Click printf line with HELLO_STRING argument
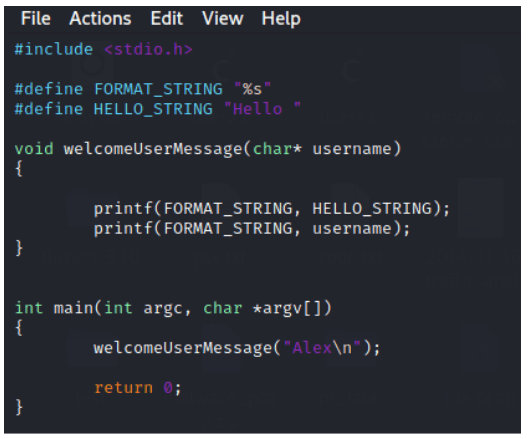 [272, 209]
